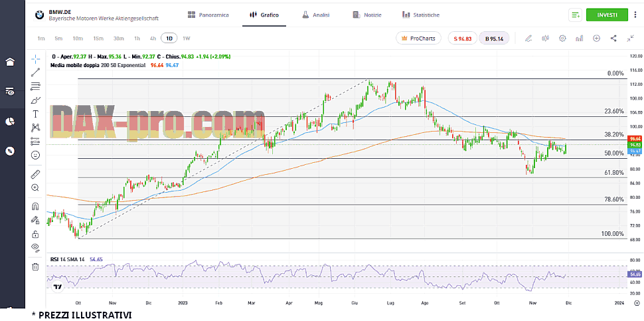Set timeframe to 5m
644x321 pixels.
tap(58, 39)
